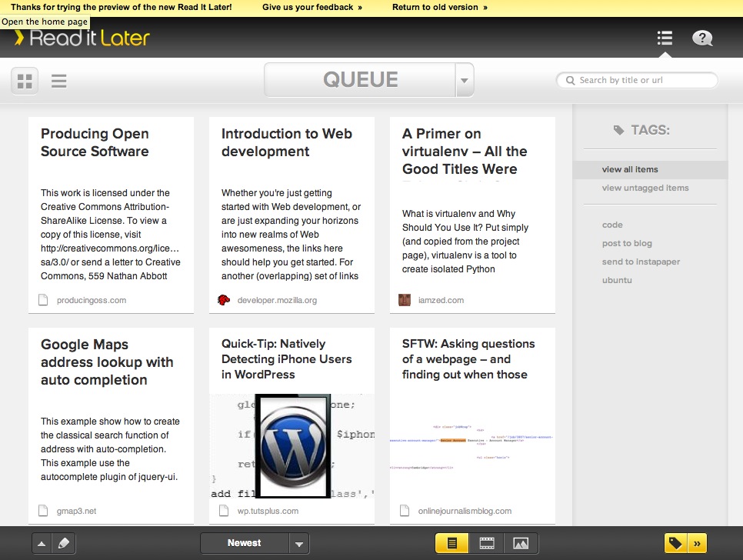The width and height of the screenshot is (743, 560).
Task: Click the TAGS label icon
Action: coord(618,130)
